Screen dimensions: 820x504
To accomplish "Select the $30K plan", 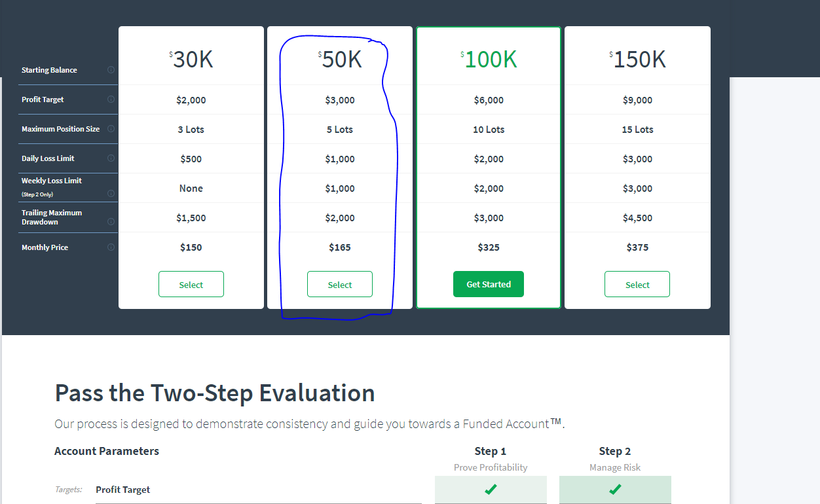I will click(x=191, y=284).
